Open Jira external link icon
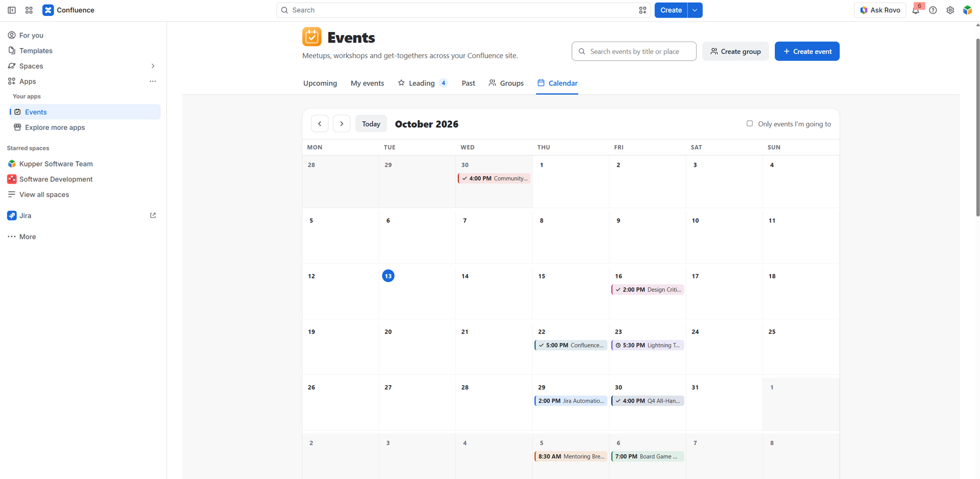980x479 pixels. tap(153, 216)
